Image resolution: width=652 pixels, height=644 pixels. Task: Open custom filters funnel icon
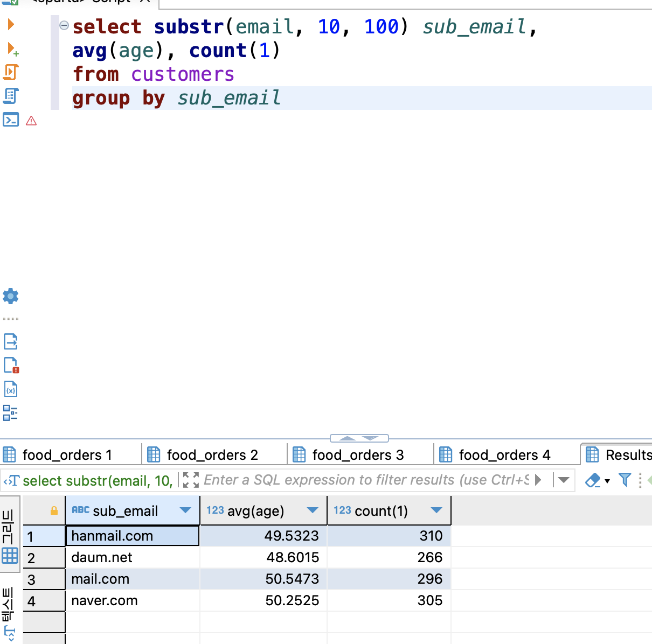click(x=625, y=479)
